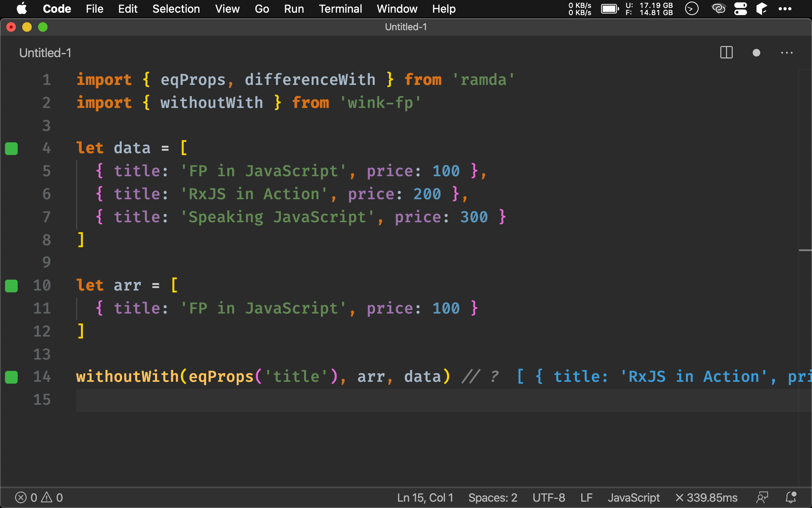Viewport: 812px width, 508px height.
Task: Open the Run menu
Action: pyautogui.click(x=294, y=9)
